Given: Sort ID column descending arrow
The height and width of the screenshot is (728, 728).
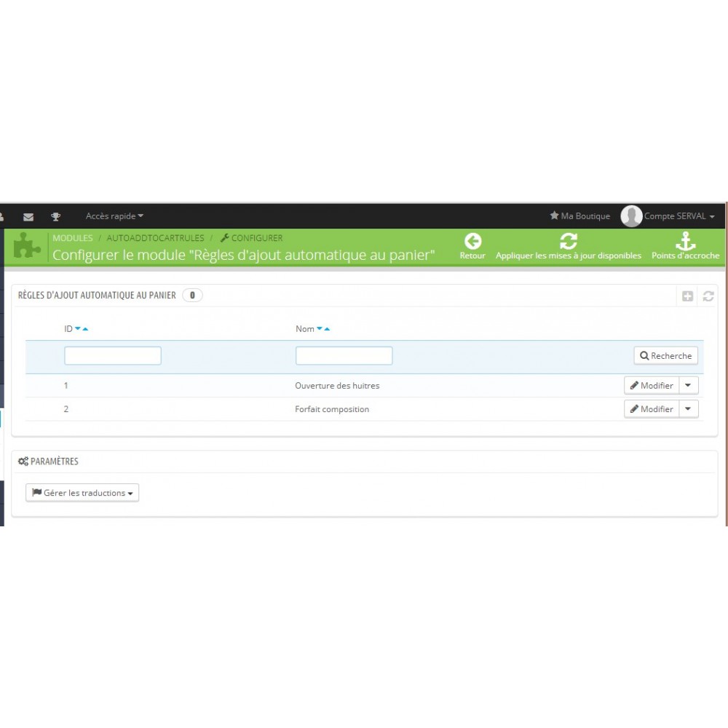Looking at the screenshot, I should pyautogui.click(x=78, y=329).
